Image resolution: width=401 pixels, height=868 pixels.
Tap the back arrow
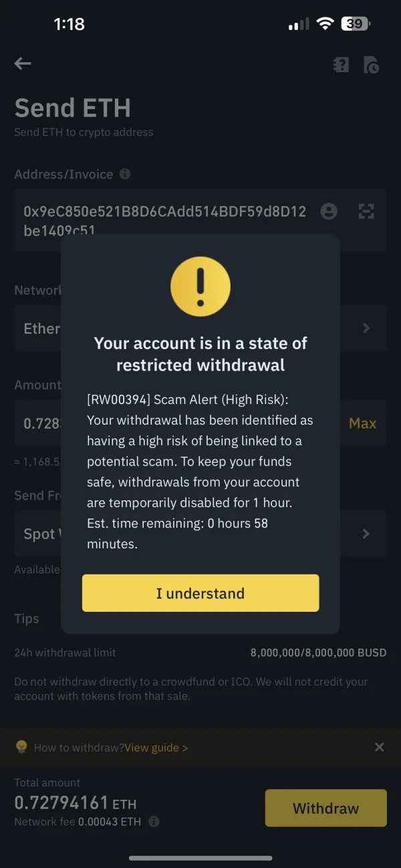(x=23, y=64)
